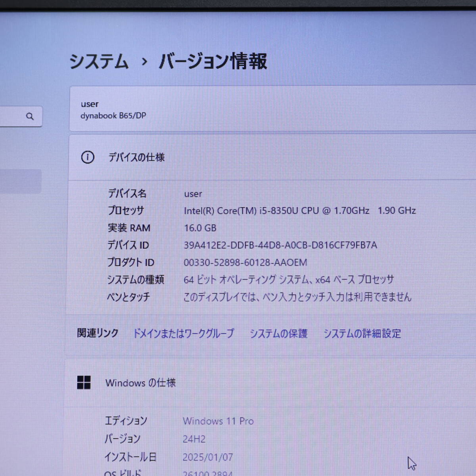Click the 実装 RAM label
The width and height of the screenshot is (476, 476).
pos(129,228)
